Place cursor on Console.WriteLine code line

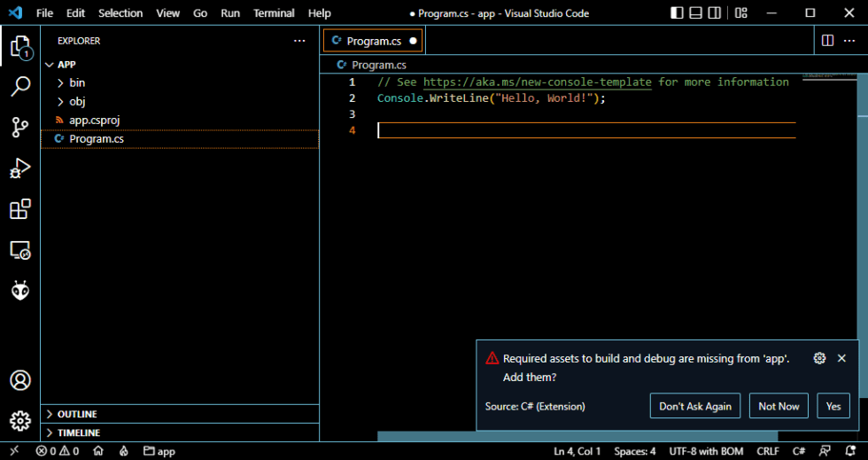(492, 98)
